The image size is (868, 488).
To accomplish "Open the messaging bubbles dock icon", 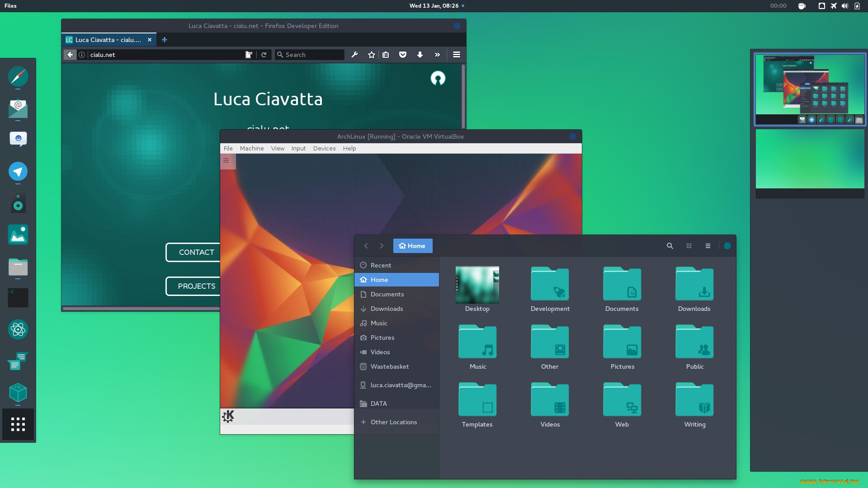I will 18,361.
